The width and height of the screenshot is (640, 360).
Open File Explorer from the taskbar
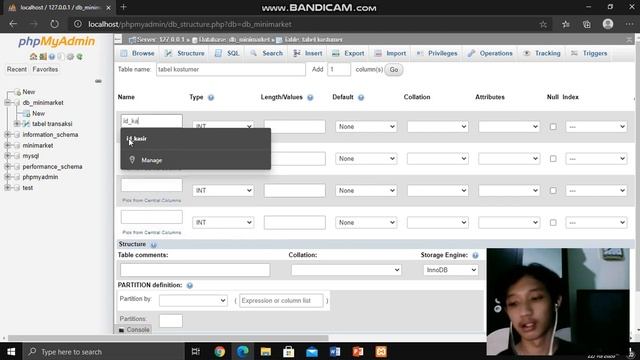pos(266,351)
